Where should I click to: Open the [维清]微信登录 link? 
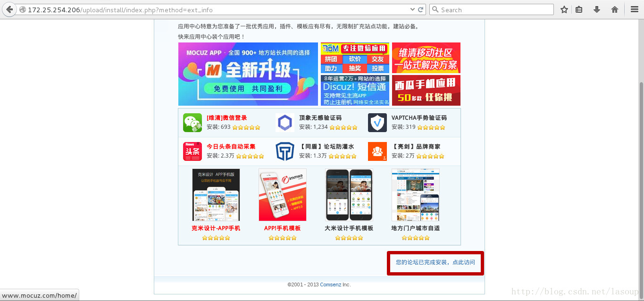click(226, 118)
